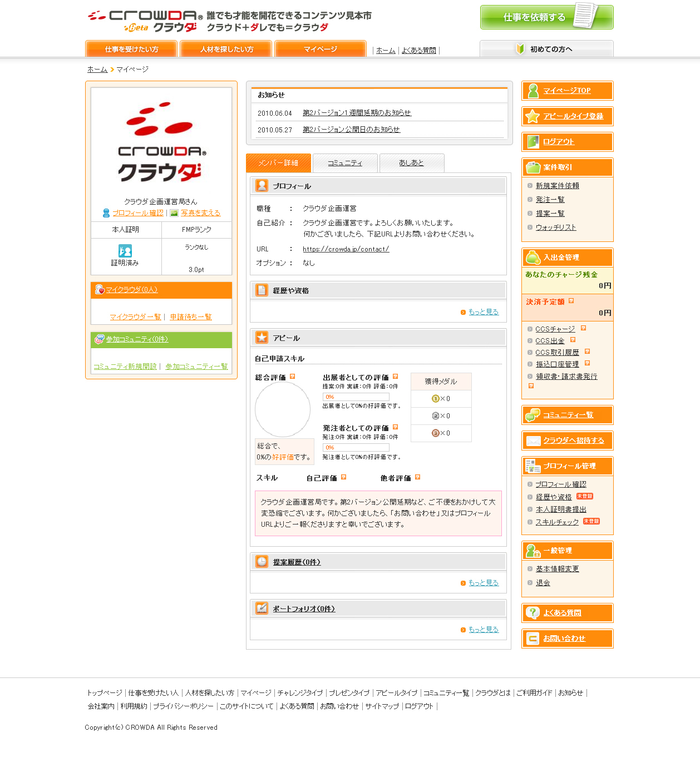The image size is (700, 762).
Task: Click the orange 好評価 link
Action: (283, 457)
